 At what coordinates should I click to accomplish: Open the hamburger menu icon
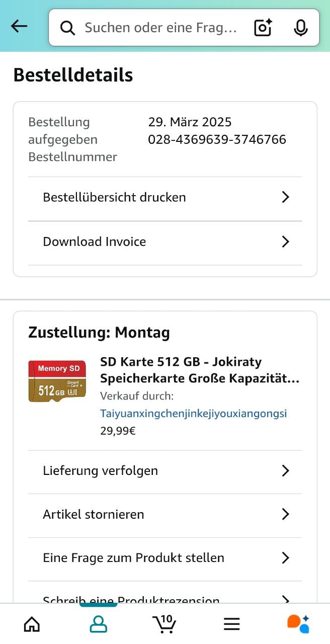pos(231,624)
